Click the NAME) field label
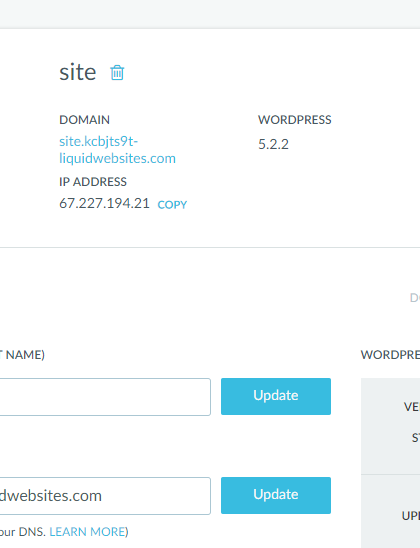The image size is (420, 548). (x=23, y=355)
